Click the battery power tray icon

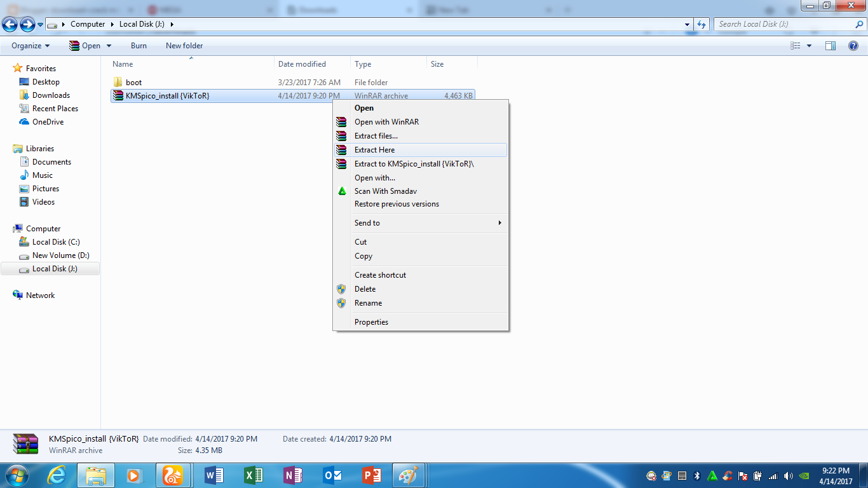[758, 476]
